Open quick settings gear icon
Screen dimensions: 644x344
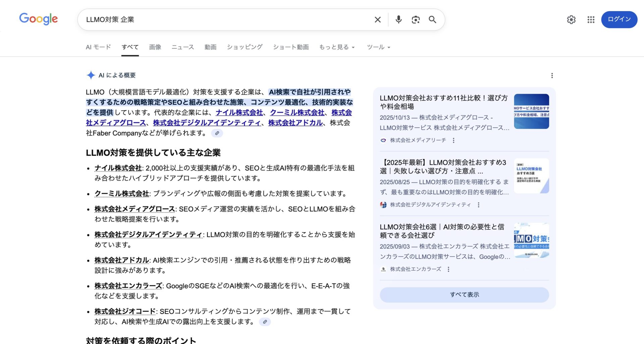[x=571, y=20]
